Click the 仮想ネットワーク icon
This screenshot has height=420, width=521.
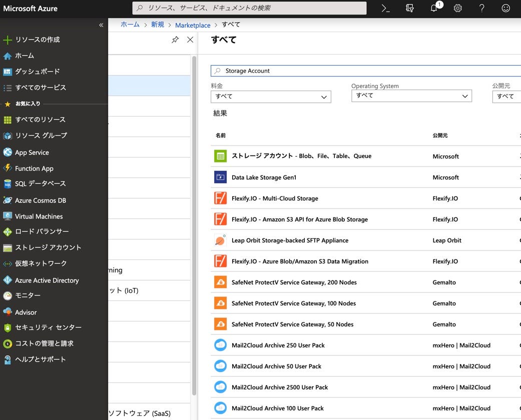(8, 264)
